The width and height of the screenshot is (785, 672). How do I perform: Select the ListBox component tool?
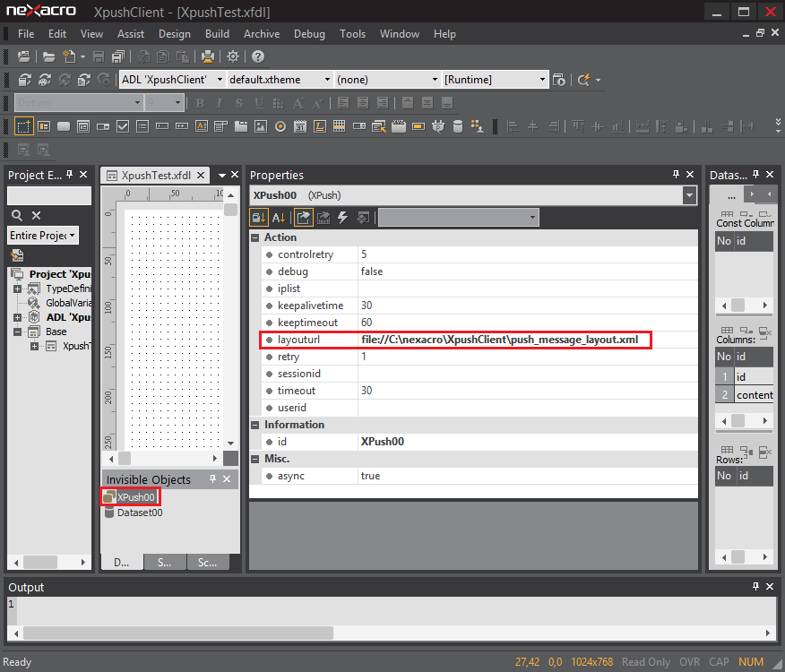[x=142, y=126]
